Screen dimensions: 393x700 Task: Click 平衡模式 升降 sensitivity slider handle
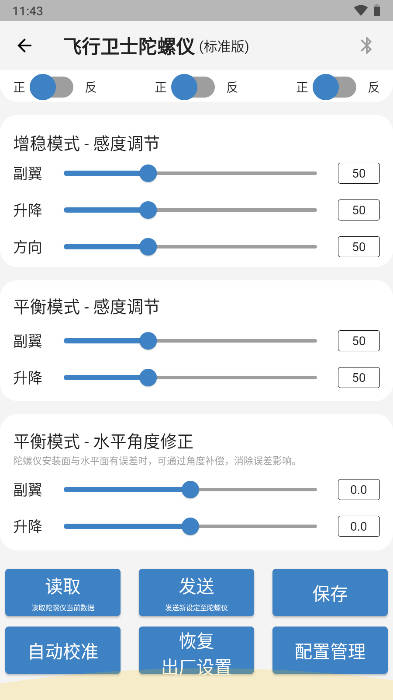coord(148,378)
